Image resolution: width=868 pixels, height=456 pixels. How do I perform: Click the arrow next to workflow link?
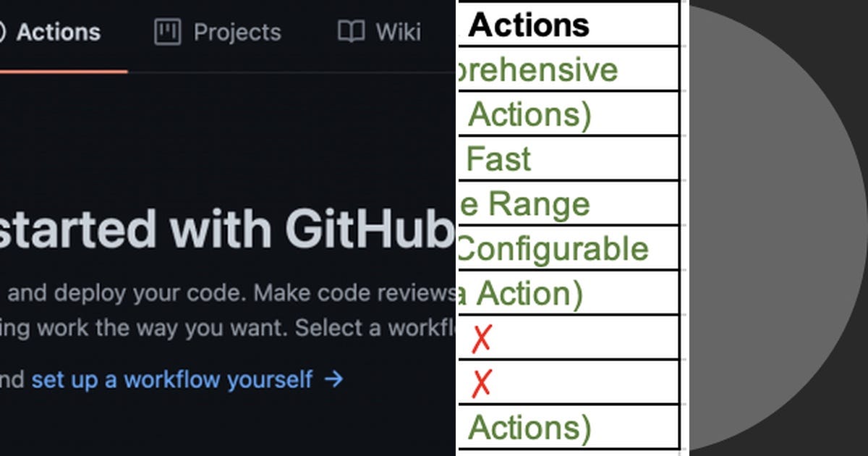(334, 379)
